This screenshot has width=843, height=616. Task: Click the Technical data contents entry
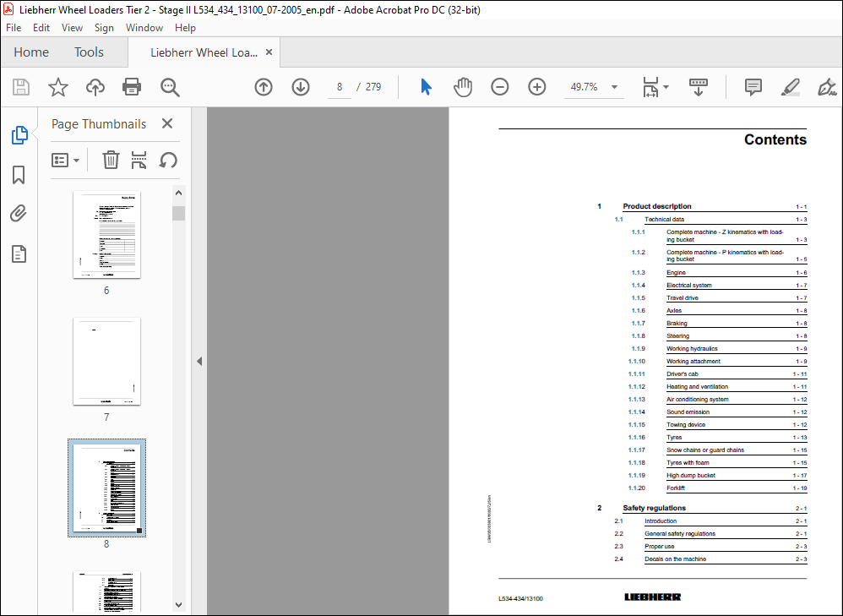click(x=664, y=219)
